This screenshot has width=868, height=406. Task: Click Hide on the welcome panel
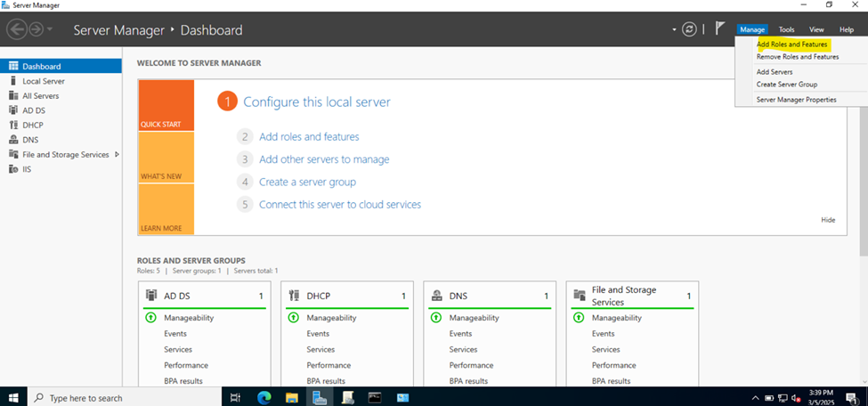coord(828,220)
